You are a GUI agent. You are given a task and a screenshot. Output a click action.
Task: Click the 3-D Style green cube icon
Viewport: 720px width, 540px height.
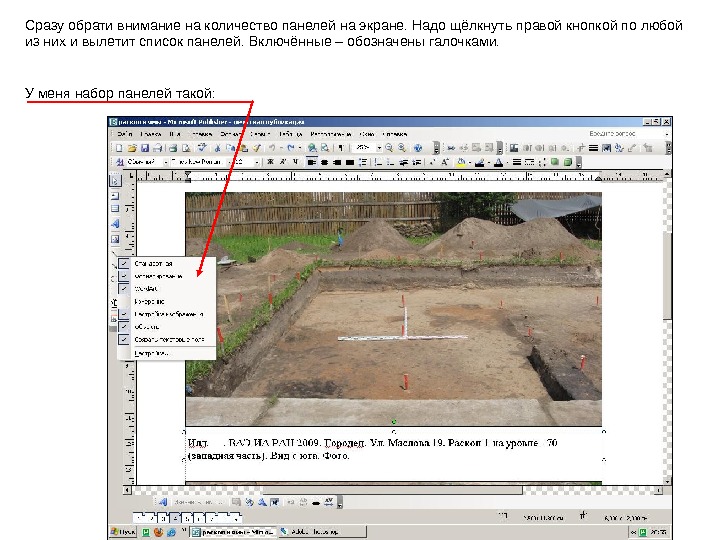click(x=568, y=162)
